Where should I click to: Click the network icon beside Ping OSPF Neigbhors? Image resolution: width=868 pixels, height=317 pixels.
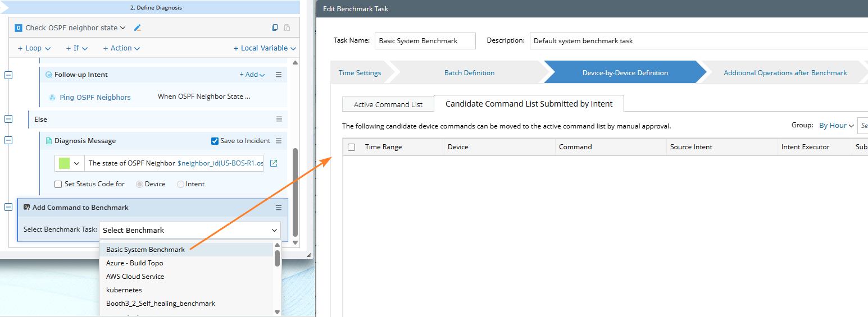coord(52,97)
